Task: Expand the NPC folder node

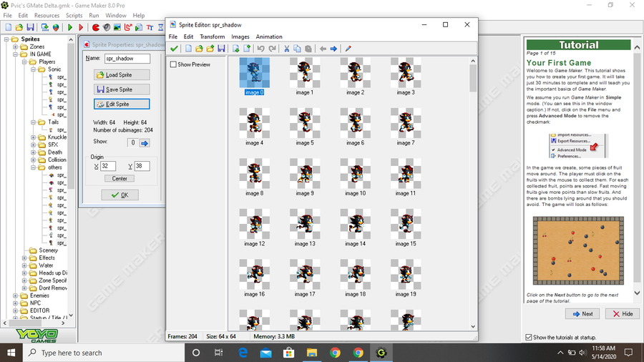Action: coord(16,303)
